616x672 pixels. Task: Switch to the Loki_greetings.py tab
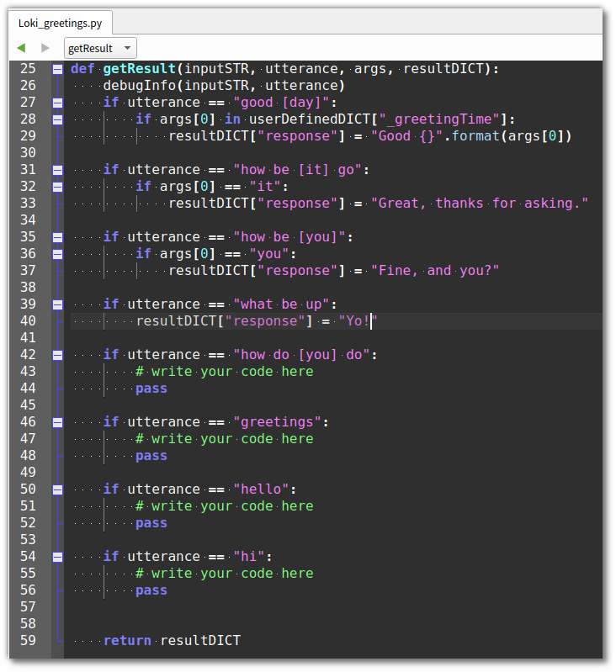tap(59, 23)
